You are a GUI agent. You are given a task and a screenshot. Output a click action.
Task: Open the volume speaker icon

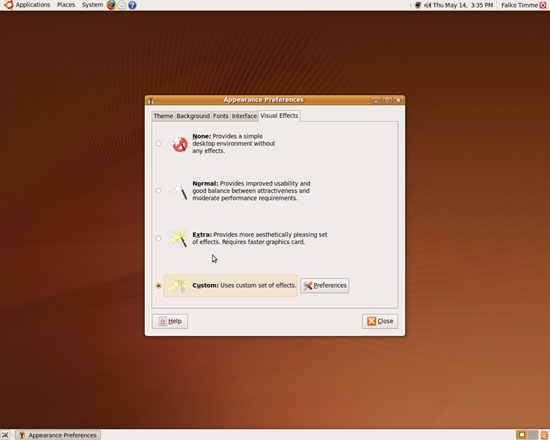pyautogui.click(x=428, y=5)
